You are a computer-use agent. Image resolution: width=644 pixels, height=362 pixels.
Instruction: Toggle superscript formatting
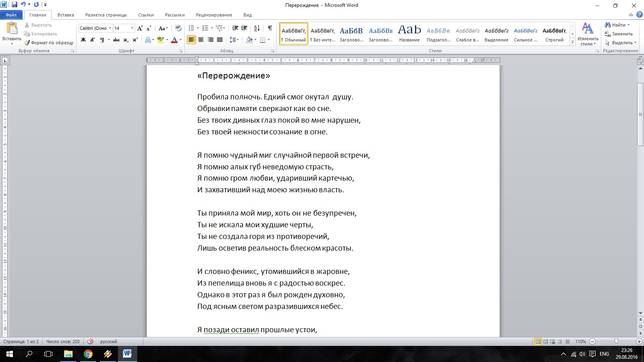(x=135, y=40)
